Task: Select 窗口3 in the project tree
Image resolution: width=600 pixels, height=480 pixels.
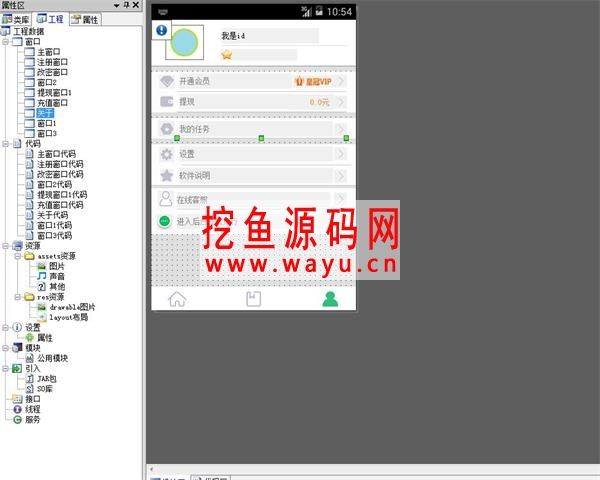Action: pyautogui.click(x=47, y=134)
